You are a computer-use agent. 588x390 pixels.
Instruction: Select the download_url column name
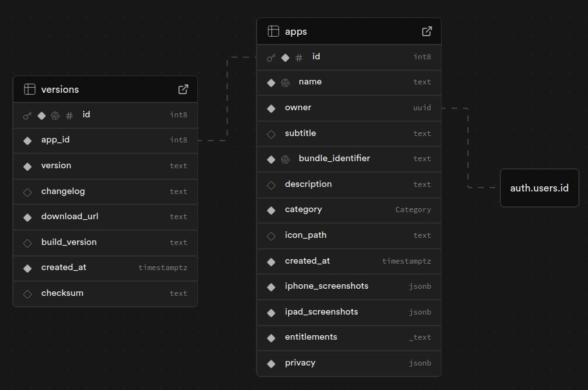70,217
